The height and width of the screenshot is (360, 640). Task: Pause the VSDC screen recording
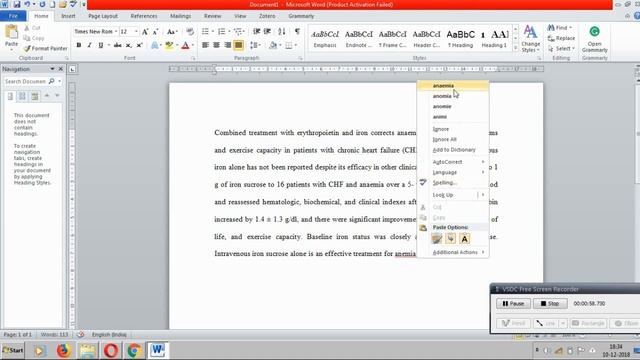513,304
